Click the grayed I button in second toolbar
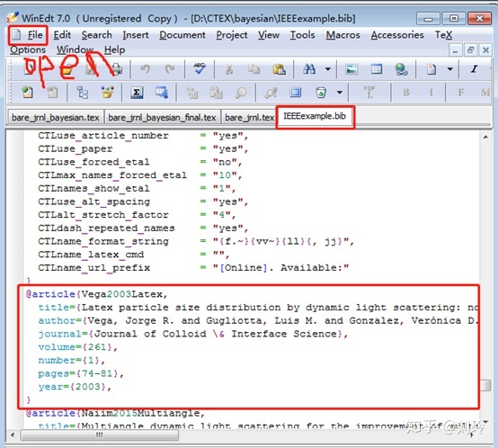498x448 pixels. tap(431, 93)
